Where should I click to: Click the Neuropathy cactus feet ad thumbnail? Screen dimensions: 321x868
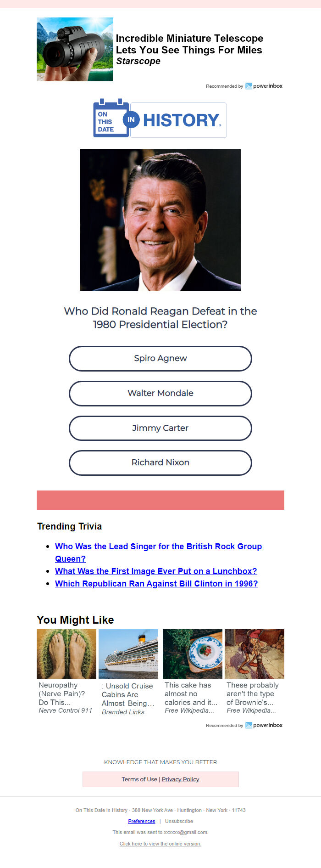point(66,654)
